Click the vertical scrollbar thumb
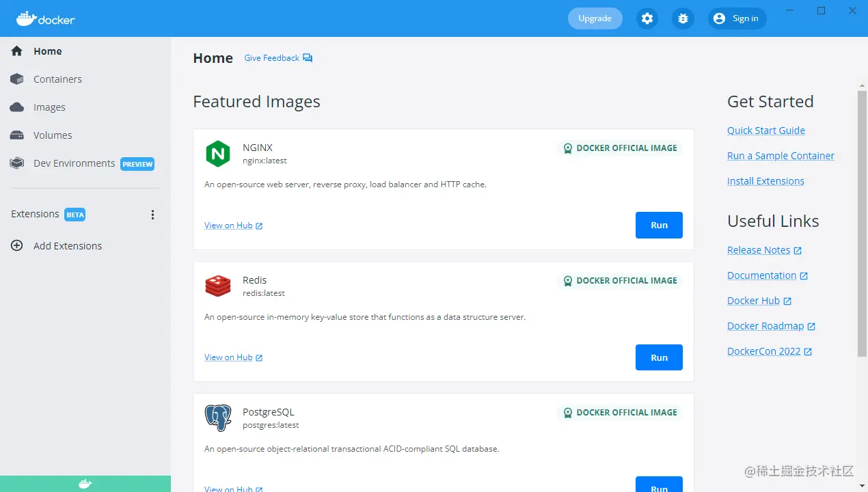Image resolution: width=868 pixels, height=492 pixels. point(862,223)
